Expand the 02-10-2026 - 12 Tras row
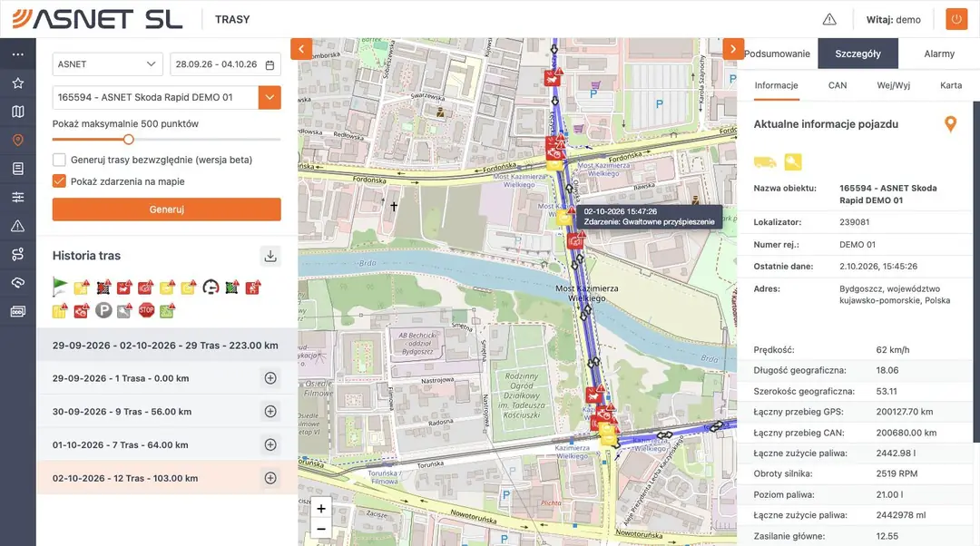 270,478
